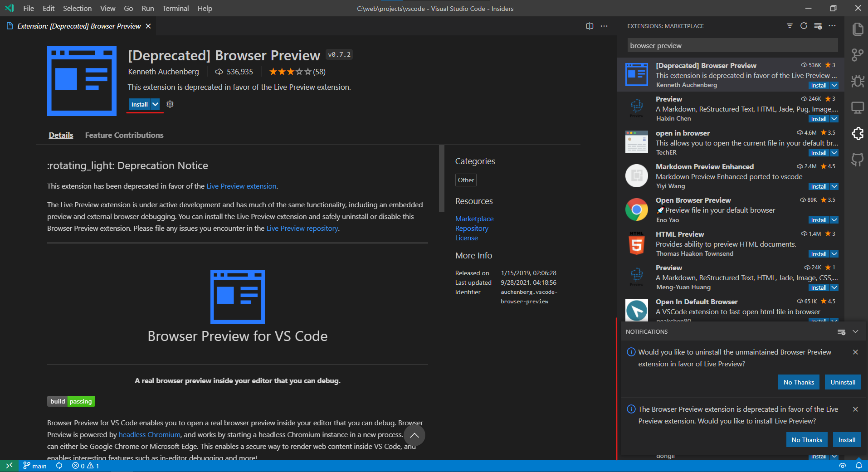This screenshot has width=868, height=472.
Task: Collapse the Notifications panel with its chevron
Action: click(856, 331)
